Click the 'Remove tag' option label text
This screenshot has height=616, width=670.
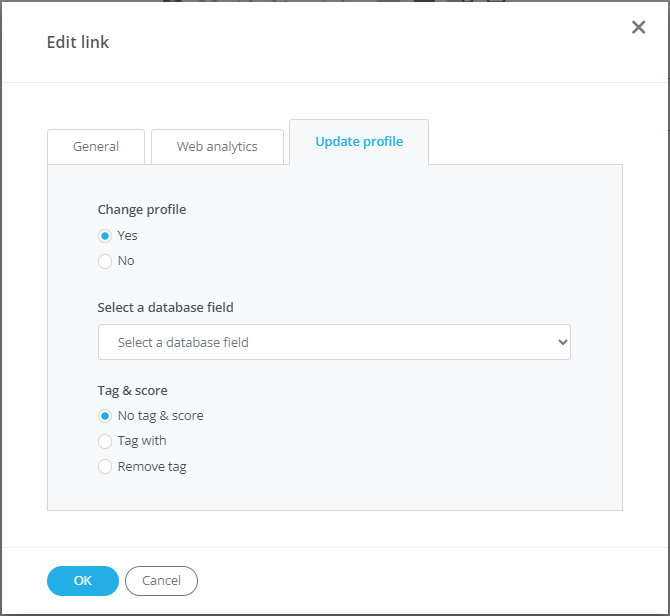(x=152, y=467)
